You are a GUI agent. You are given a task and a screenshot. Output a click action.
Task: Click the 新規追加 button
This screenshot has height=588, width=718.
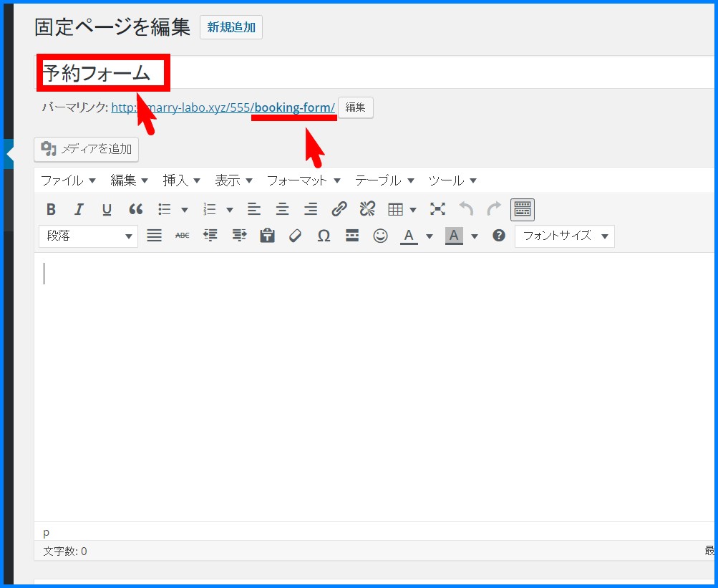click(x=231, y=28)
